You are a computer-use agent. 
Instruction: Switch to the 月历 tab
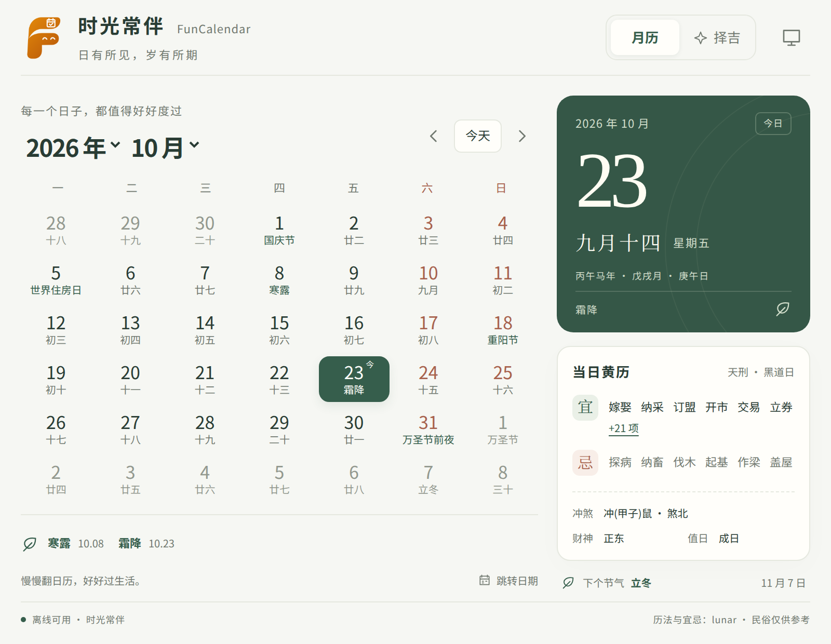click(645, 37)
